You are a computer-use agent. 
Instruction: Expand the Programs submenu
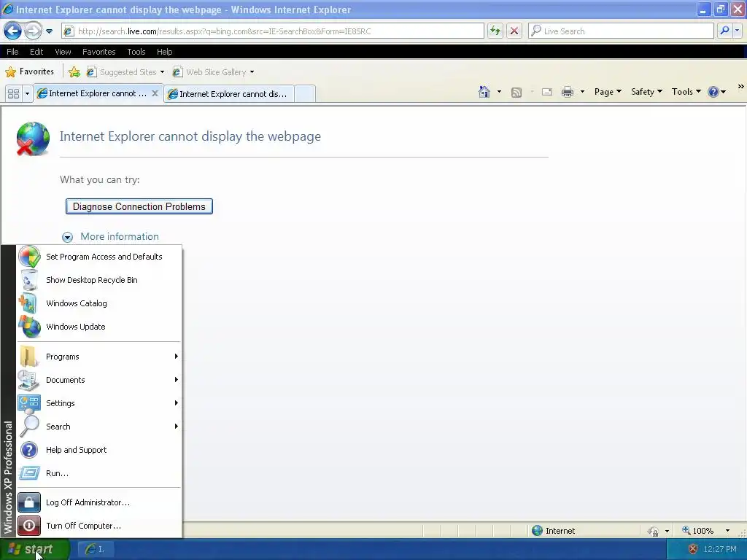(x=99, y=357)
